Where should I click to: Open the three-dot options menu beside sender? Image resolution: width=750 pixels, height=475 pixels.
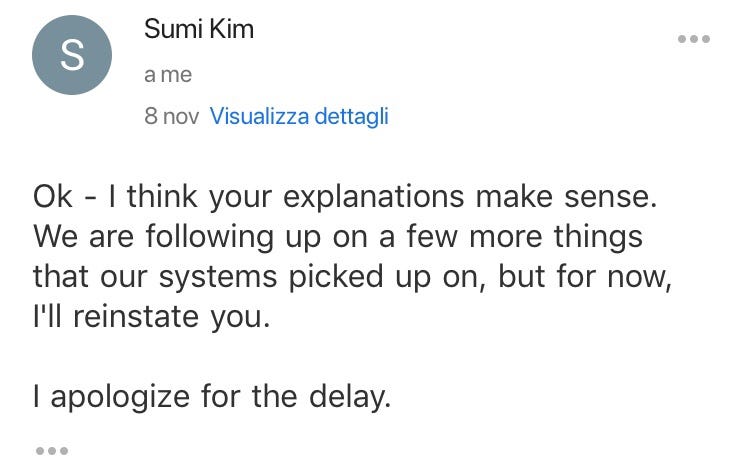pos(694,39)
